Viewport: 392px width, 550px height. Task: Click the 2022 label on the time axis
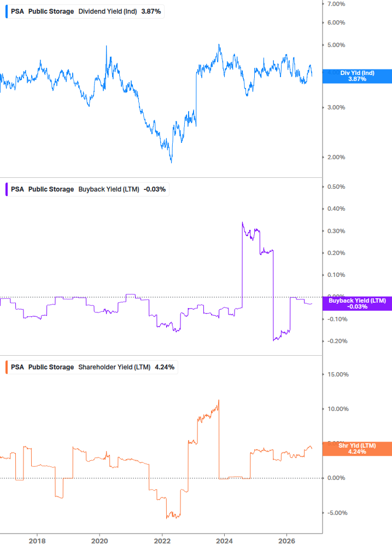click(162, 541)
